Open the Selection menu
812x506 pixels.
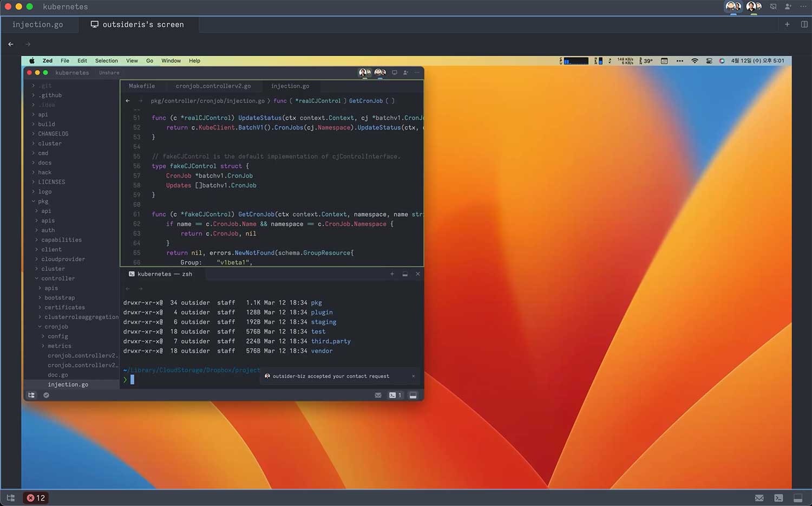[107, 61]
